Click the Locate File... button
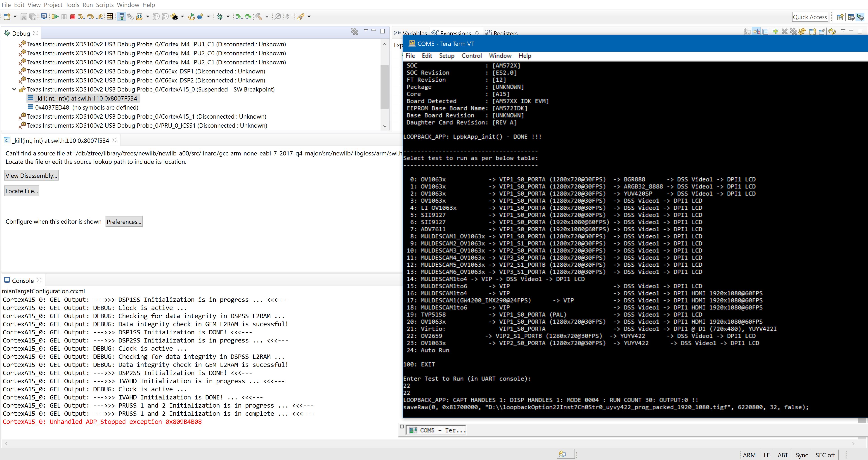 point(21,191)
